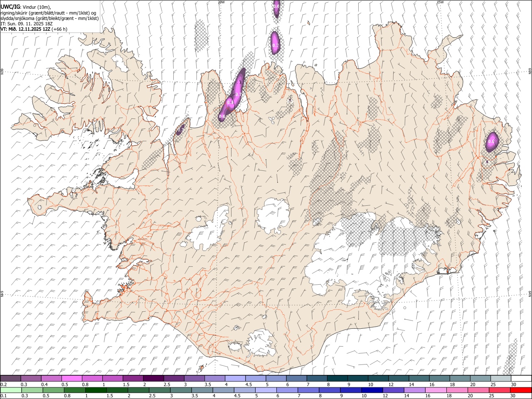Click the 'rigning/skúrir' legend description line
The height and width of the screenshot is (399, 532).
pyautogui.click(x=48, y=12)
